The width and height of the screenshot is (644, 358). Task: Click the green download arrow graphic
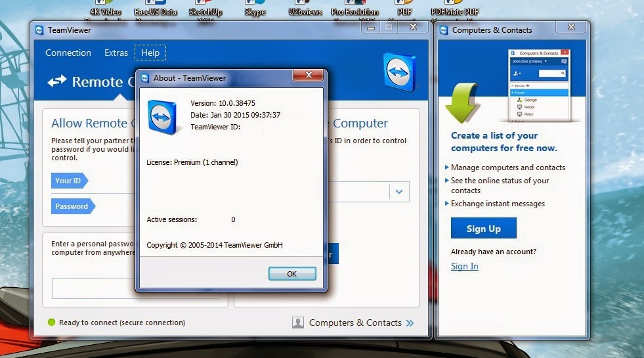tap(462, 102)
